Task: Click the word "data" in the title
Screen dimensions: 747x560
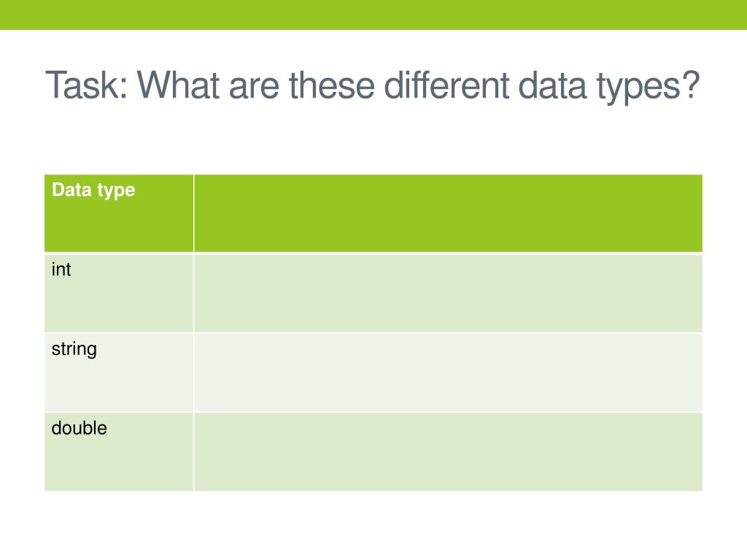Action: click(x=552, y=85)
